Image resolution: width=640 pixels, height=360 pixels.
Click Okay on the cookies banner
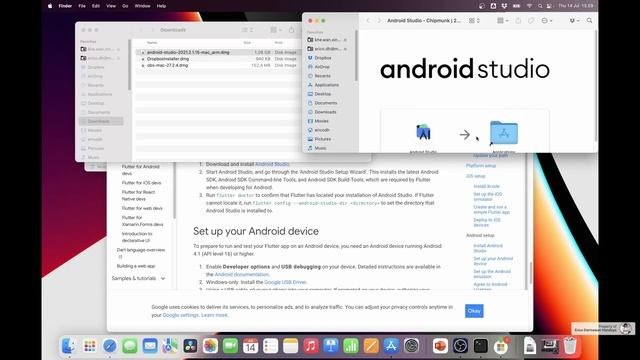click(474, 311)
